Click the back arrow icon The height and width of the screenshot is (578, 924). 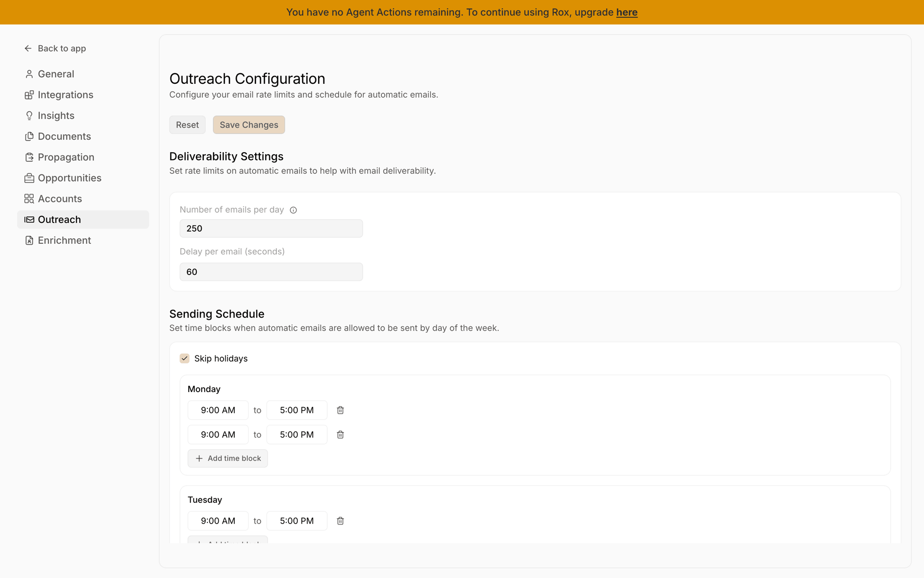(28, 48)
